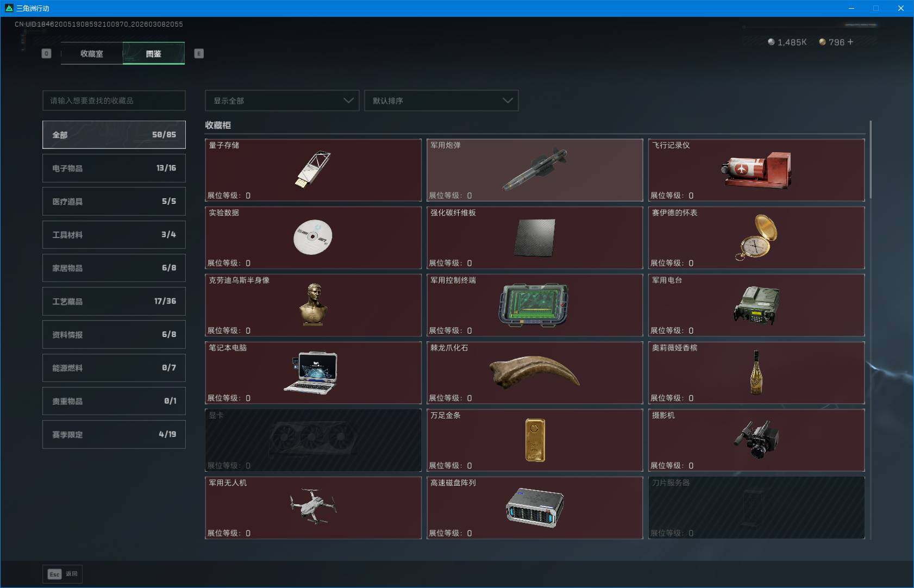914x588 pixels.
Task: Click 展位等级 text on 万足金条 card
Action: 450,466
